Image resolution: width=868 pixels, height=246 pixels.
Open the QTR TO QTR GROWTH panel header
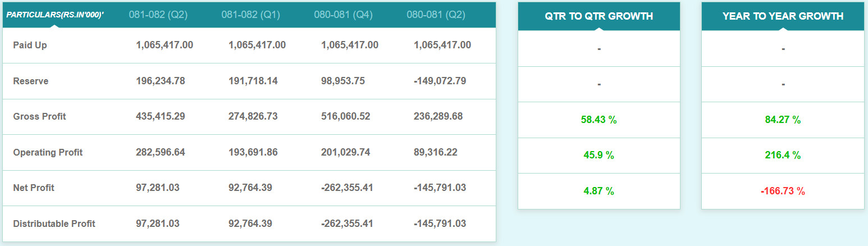pyautogui.click(x=599, y=16)
